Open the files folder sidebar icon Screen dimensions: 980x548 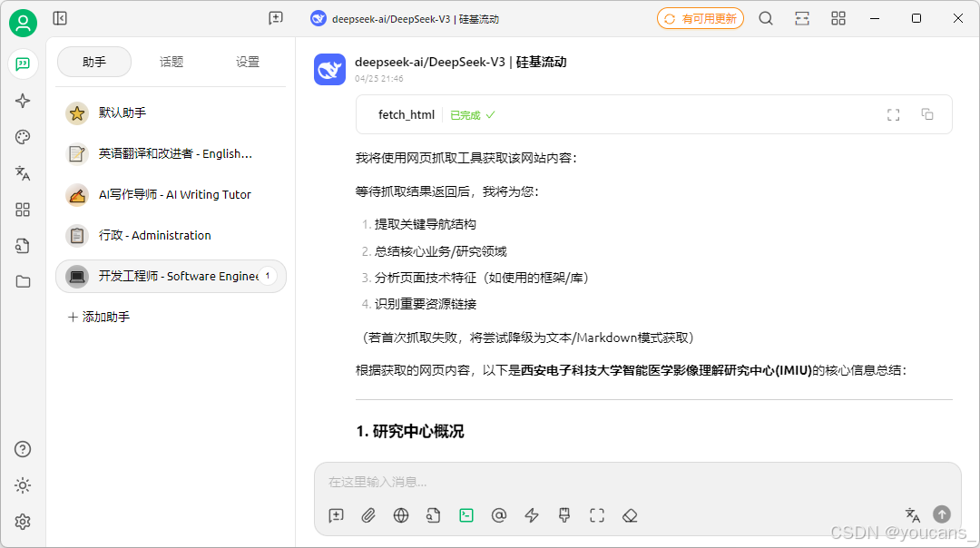click(x=23, y=282)
